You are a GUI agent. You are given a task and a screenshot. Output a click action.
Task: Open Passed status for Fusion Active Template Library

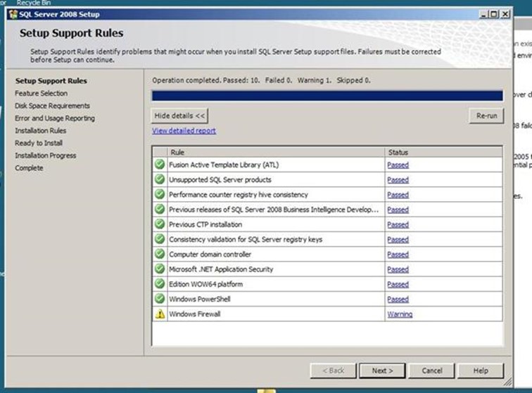click(x=398, y=165)
